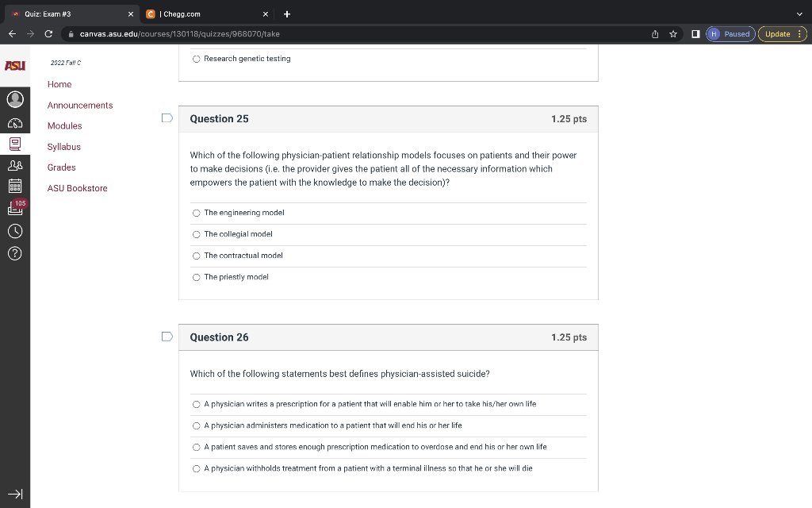
Task: Close the Chegg.com tab
Action: pyautogui.click(x=266, y=14)
